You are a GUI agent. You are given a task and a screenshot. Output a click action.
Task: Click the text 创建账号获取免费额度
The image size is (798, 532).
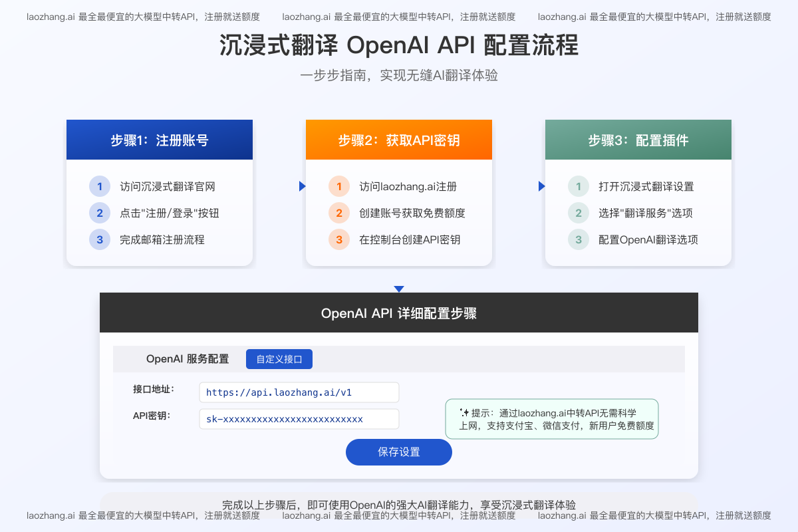click(x=412, y=213)
